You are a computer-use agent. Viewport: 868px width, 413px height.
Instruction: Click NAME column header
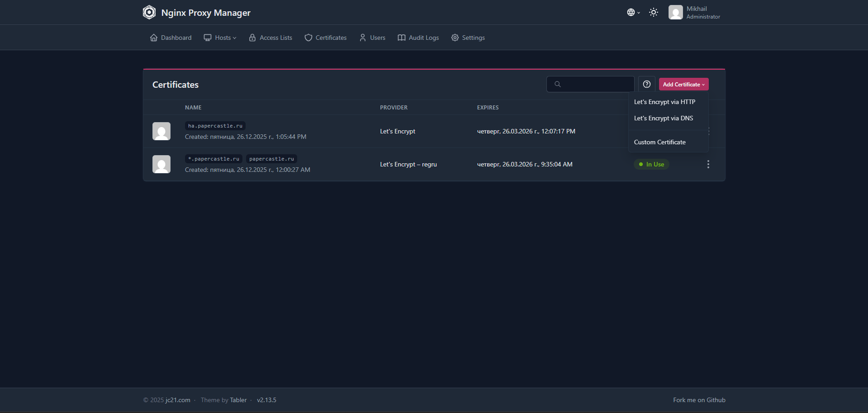click(193, 108)
